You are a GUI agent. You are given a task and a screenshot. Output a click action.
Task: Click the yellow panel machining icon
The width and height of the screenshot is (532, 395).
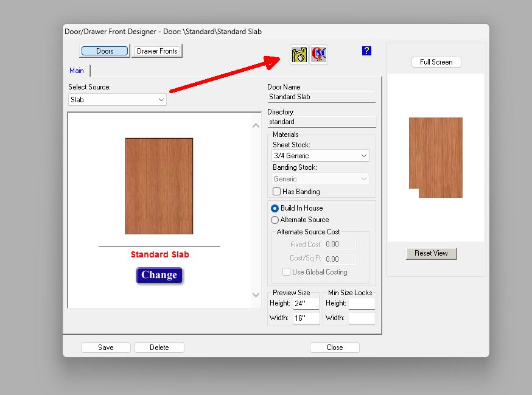point(299,55)
